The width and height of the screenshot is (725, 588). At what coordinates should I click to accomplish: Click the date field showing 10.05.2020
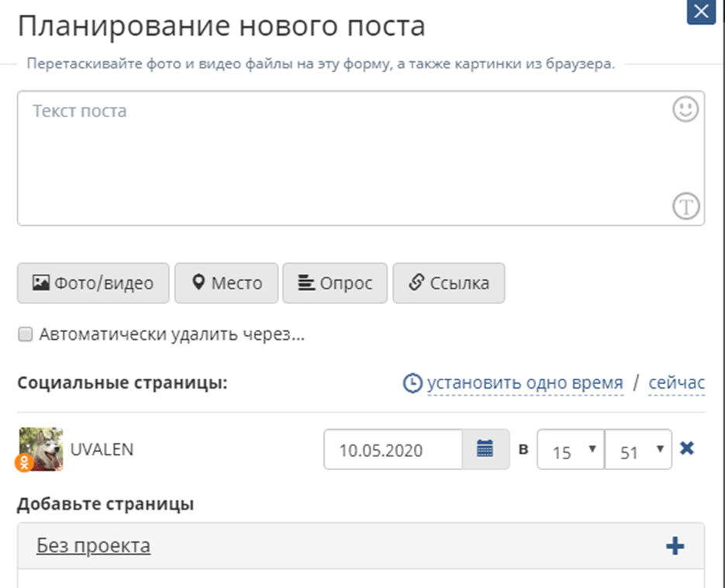393,449
